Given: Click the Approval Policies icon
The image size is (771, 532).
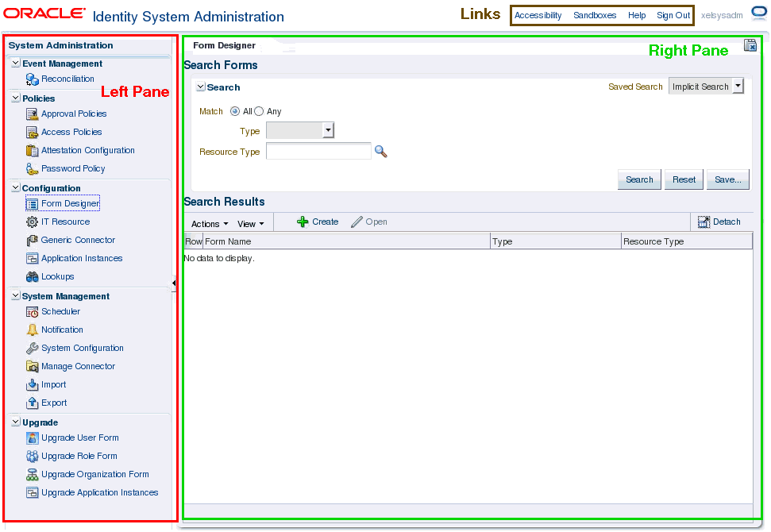Looking at the screenshot, I should point(32,114).
